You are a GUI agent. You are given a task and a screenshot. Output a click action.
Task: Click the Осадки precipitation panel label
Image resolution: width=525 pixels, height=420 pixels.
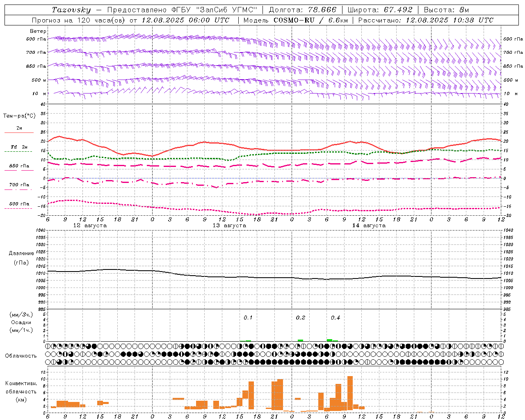[21, 322]
